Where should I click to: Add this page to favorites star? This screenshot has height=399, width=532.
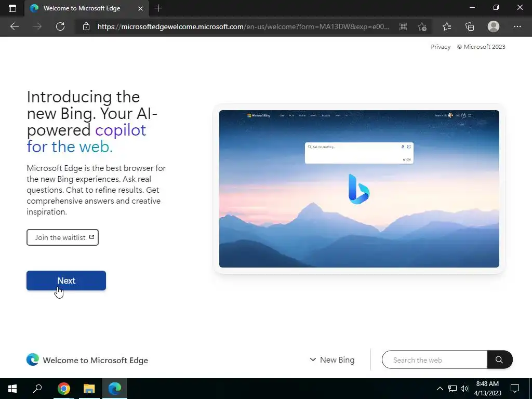(422, 26)
